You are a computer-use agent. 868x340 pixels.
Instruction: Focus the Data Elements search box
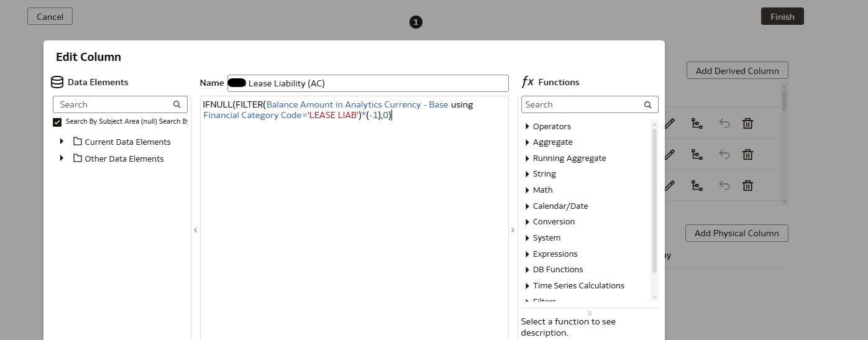[120, 104]
